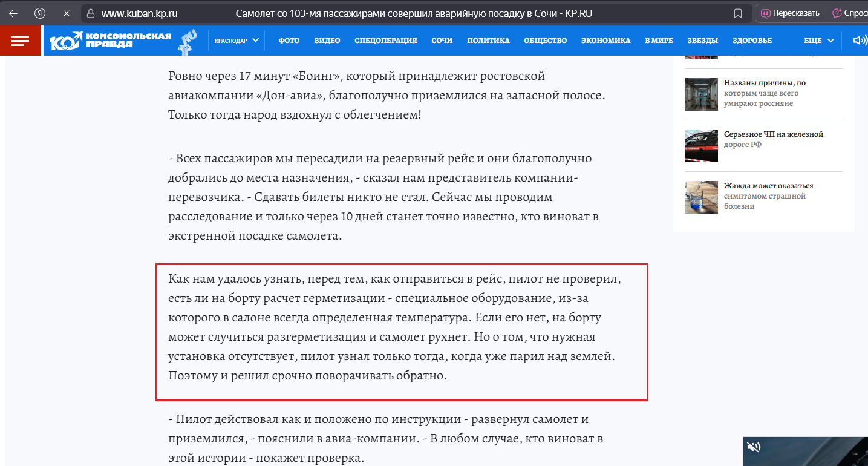This screenshot has height=466, width=868.
Task: Open the ПОЛИТИКА section
Action: pos(488,41)
